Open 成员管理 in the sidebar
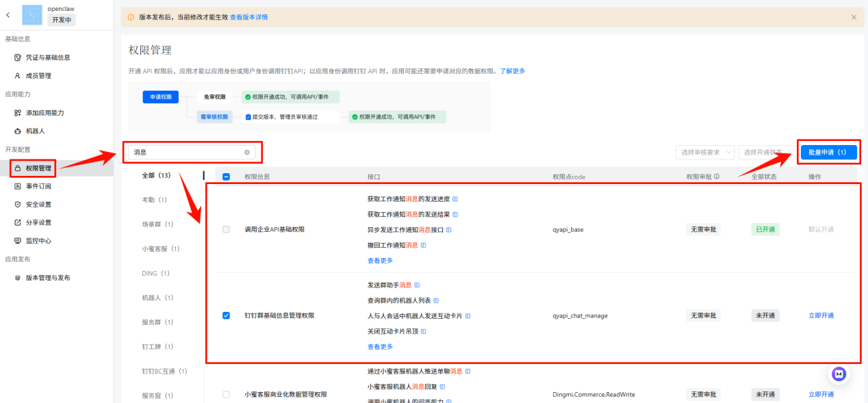868x403 pixels. click(38, 76)
